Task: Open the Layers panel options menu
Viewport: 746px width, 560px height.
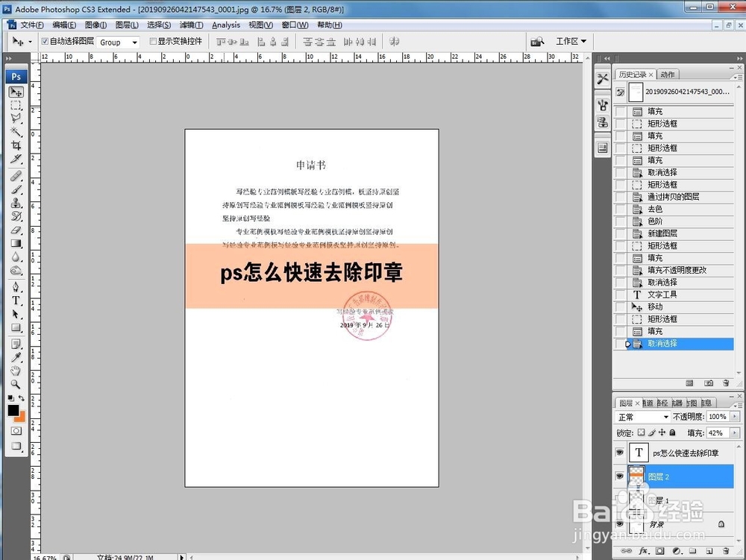Action: tap(738, 406)
